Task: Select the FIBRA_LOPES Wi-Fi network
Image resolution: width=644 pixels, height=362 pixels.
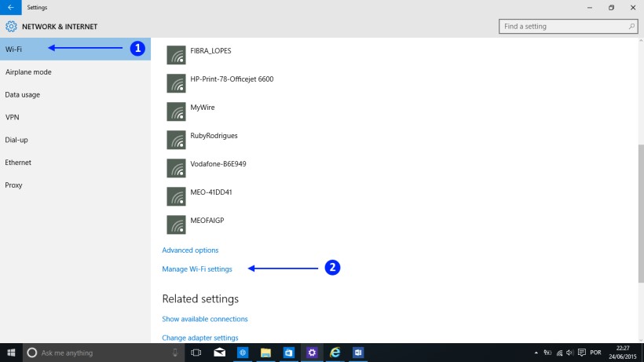Action: tap(210, 51)
